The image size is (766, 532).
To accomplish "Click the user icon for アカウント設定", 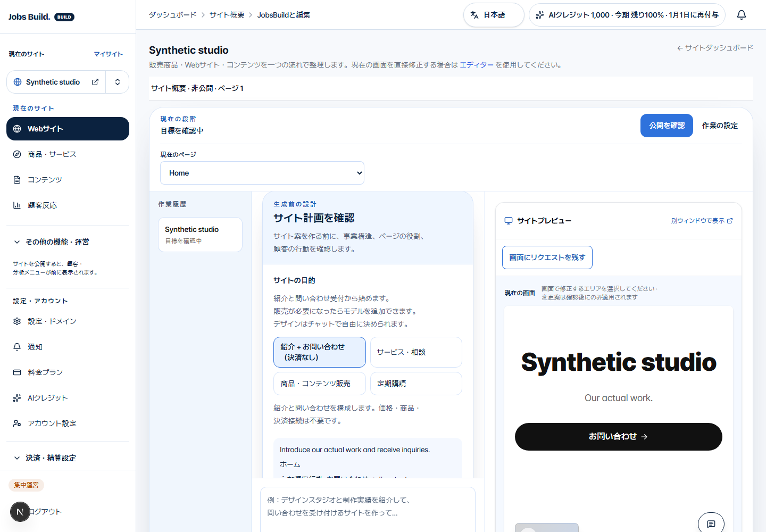I will click(x=17, y=423).
